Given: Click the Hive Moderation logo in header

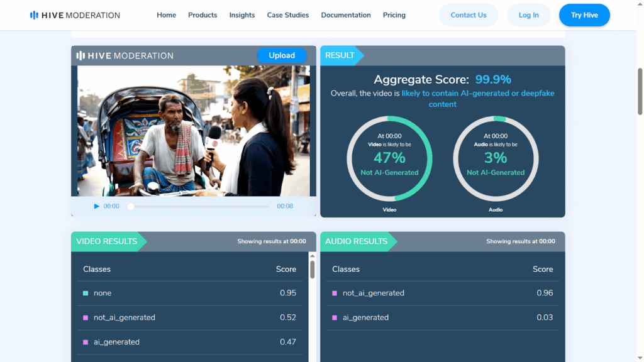Looking at the screenshot, I should point(75,15).
